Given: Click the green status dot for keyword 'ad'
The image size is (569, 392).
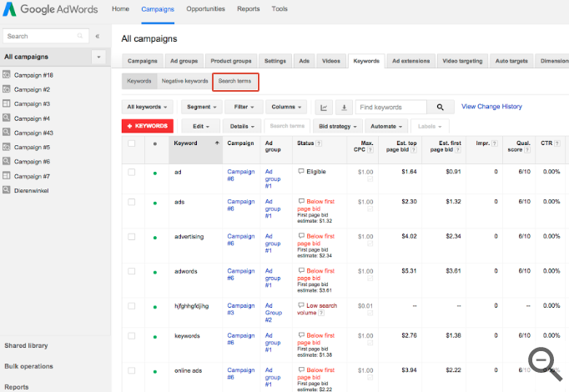Looking at the screenshot, I should [155, 173].
